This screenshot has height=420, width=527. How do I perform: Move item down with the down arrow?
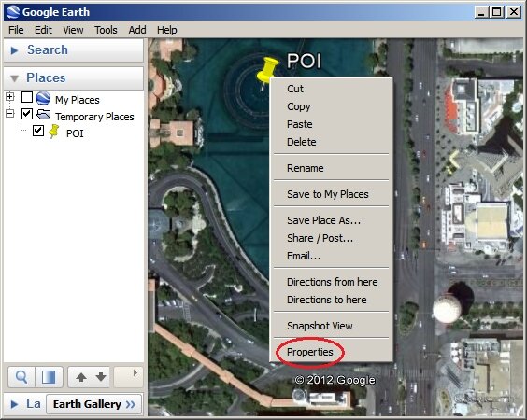(101, 377)
